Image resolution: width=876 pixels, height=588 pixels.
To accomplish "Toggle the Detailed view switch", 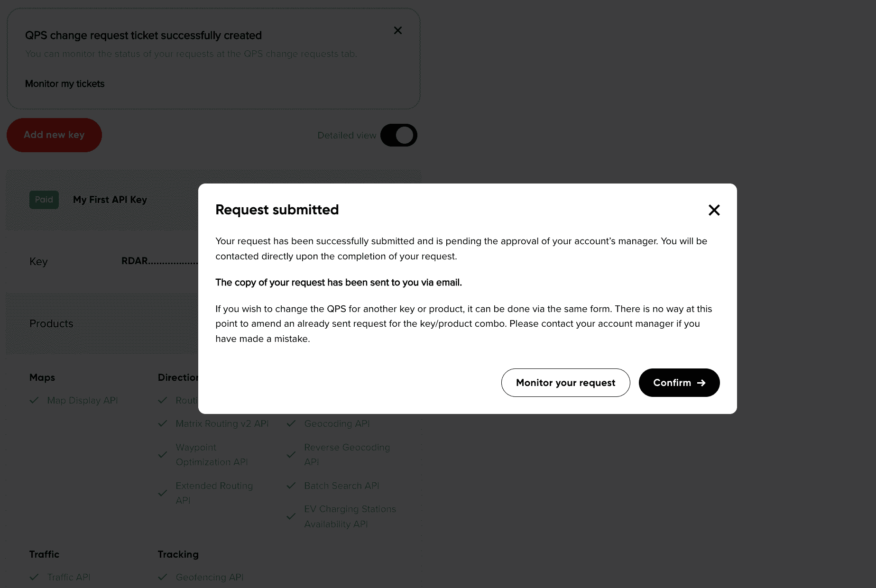I will click(398, 135).
